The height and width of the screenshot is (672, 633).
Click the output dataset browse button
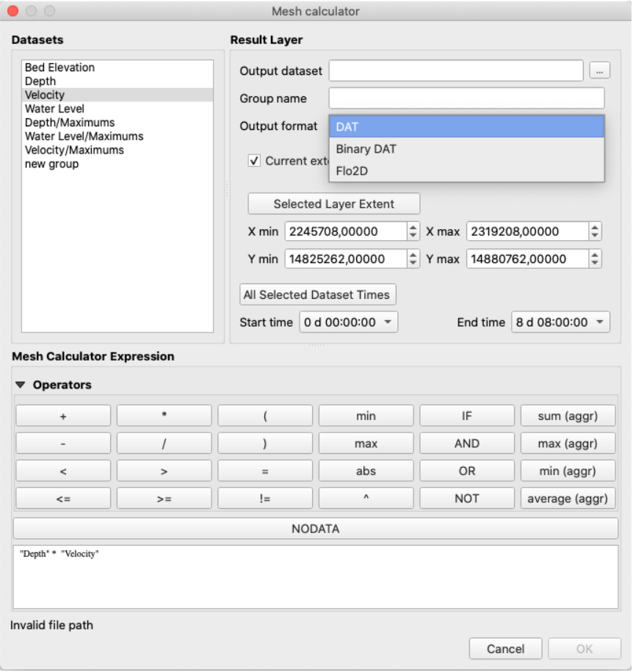pyautogui.click(x=599, y=71)
